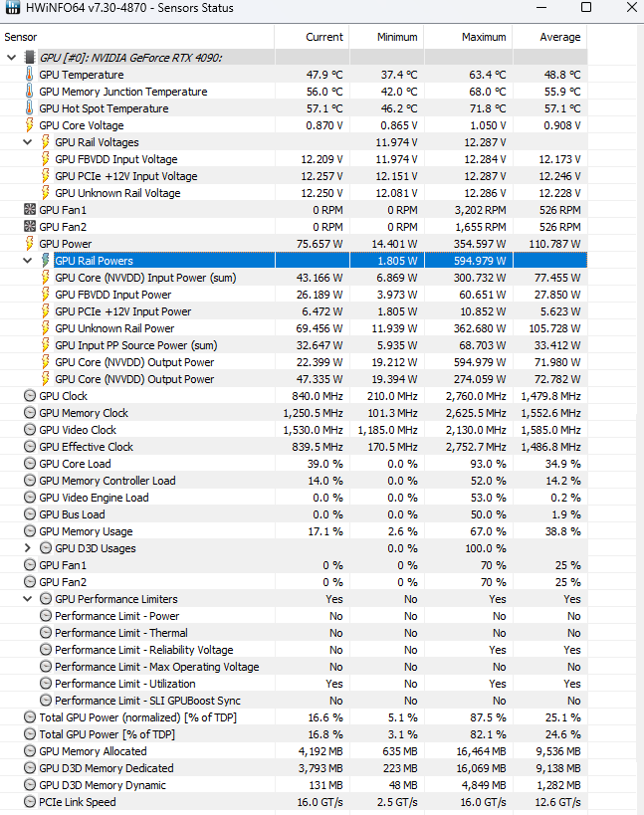Screen dimensions: 644x815
Task: Collapse the GPU Rail Voltages section
Action: [28, 142]
